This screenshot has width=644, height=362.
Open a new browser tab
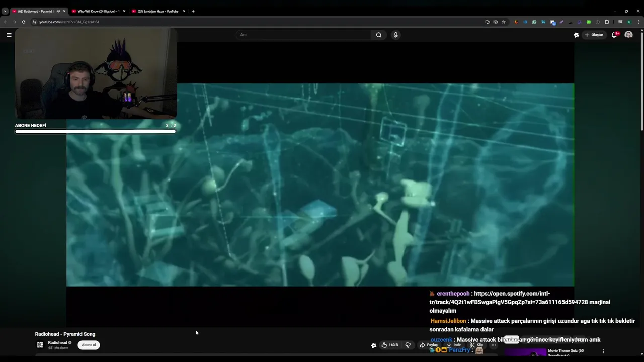click(193, 11)
